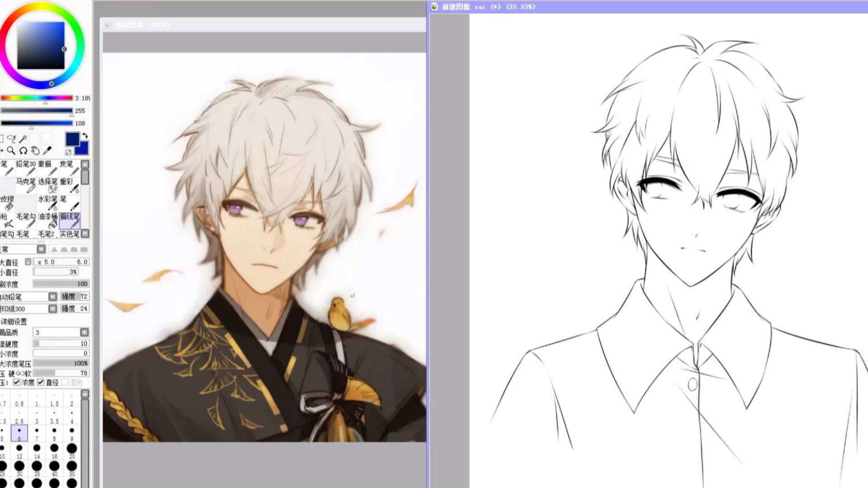Choose the flat square brush edge shape
Image resolution: width=868 pixels, height=488 pixels.
pos(84,249)
